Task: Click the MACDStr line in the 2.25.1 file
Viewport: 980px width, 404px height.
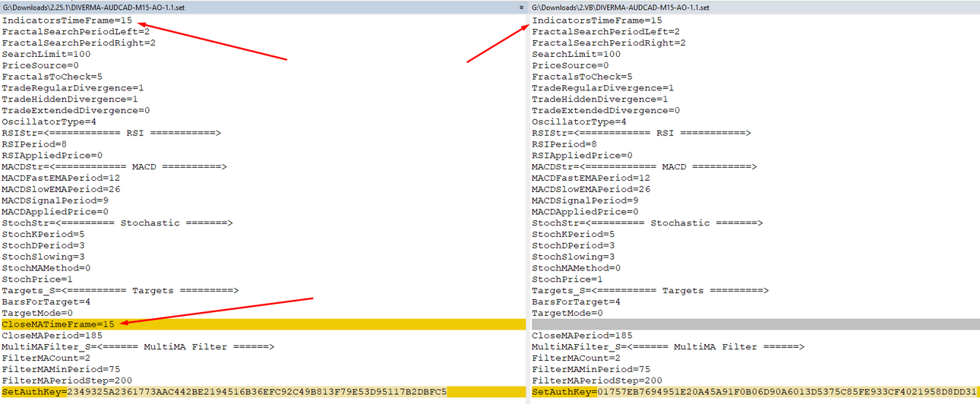Action: coord(114,166)
